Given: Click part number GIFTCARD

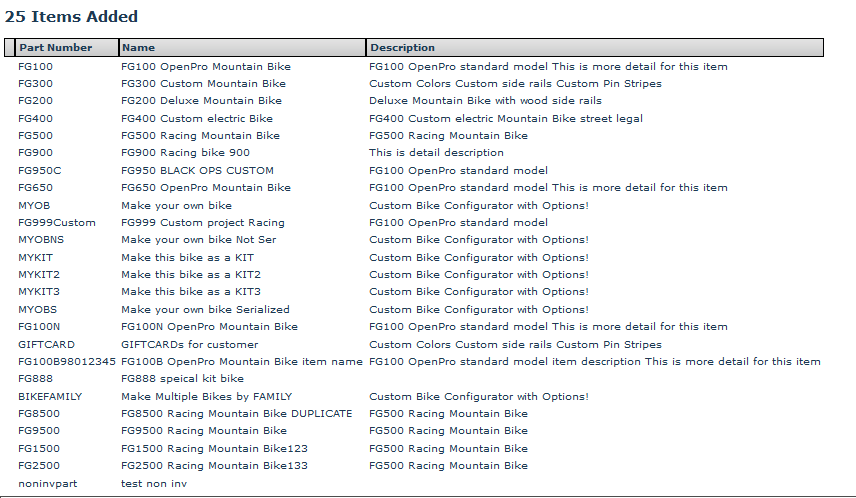Looking at the screenshot, I should click(46, 344).
